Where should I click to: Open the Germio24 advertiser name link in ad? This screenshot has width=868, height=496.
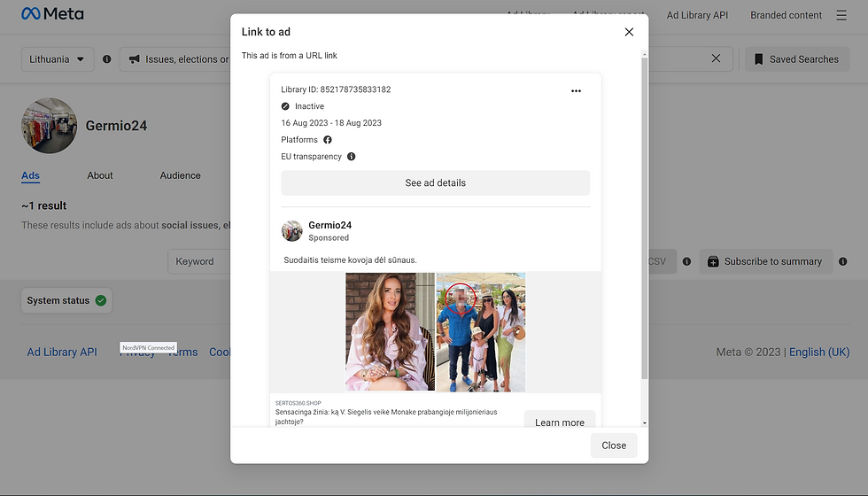[329, 225]
